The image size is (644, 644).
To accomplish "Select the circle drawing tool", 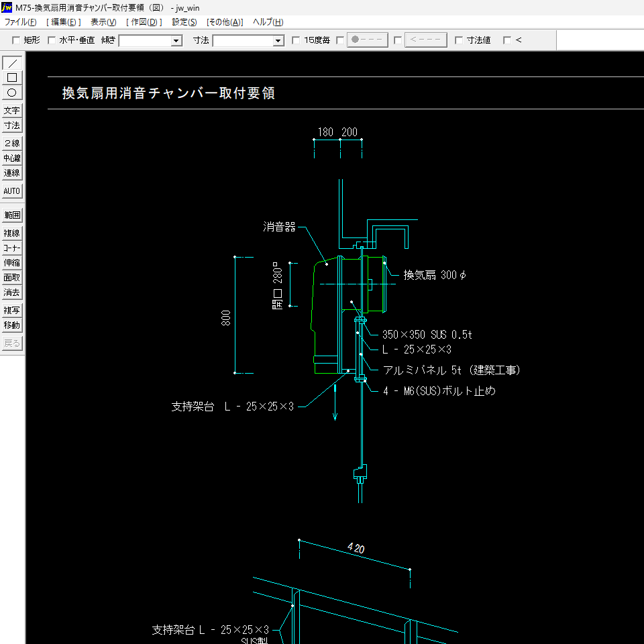I will [x=12, y=93].
